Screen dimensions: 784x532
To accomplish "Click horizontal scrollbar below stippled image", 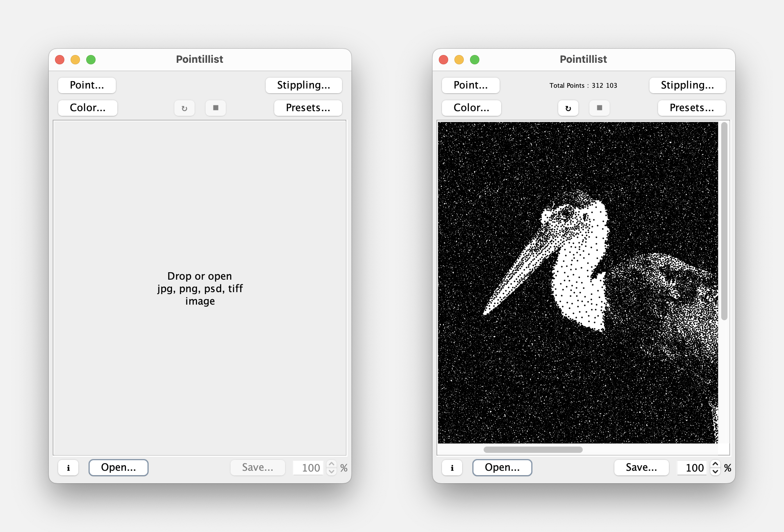I will (x=533, y=450).
